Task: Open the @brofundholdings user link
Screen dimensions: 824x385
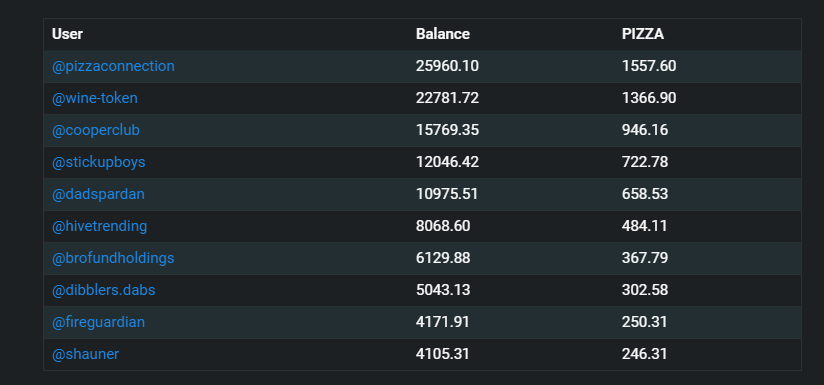Action: (x=113, y=258)
